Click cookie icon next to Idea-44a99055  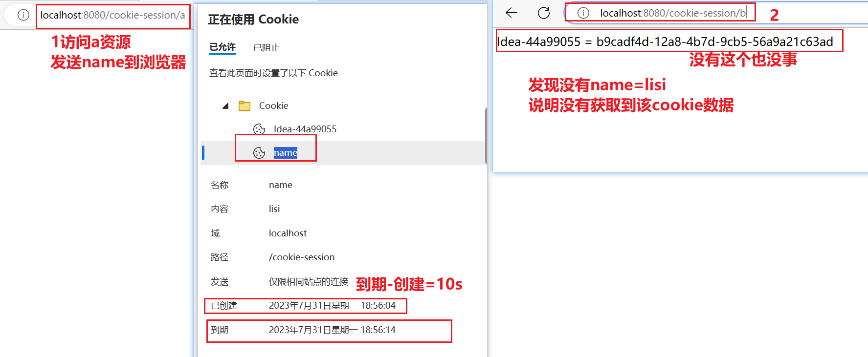coord(259,129)
